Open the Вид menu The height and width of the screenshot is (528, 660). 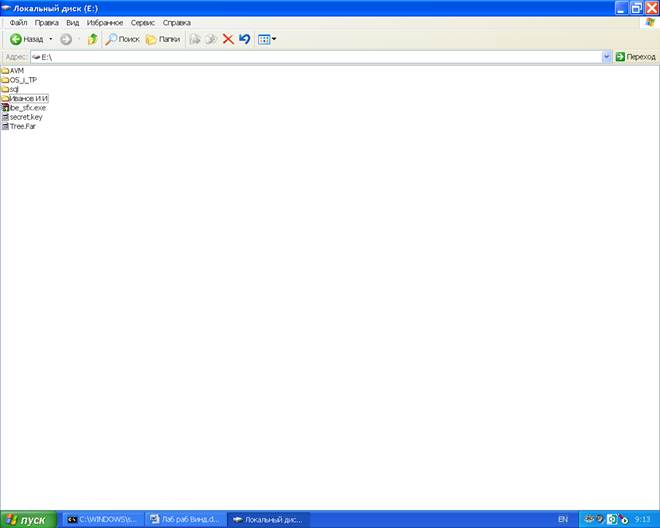point(72,23)
